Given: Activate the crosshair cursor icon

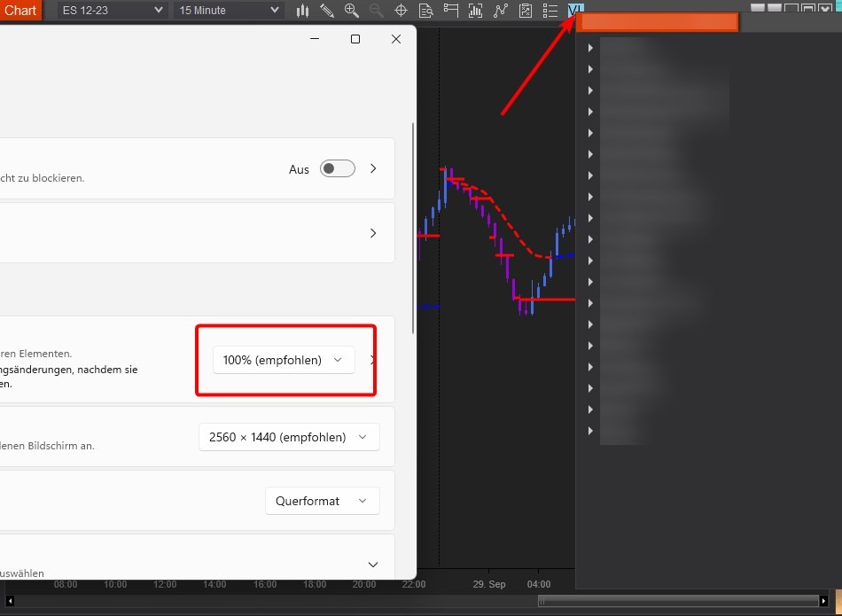Looking at the screenshot, I should pos(401,11).
